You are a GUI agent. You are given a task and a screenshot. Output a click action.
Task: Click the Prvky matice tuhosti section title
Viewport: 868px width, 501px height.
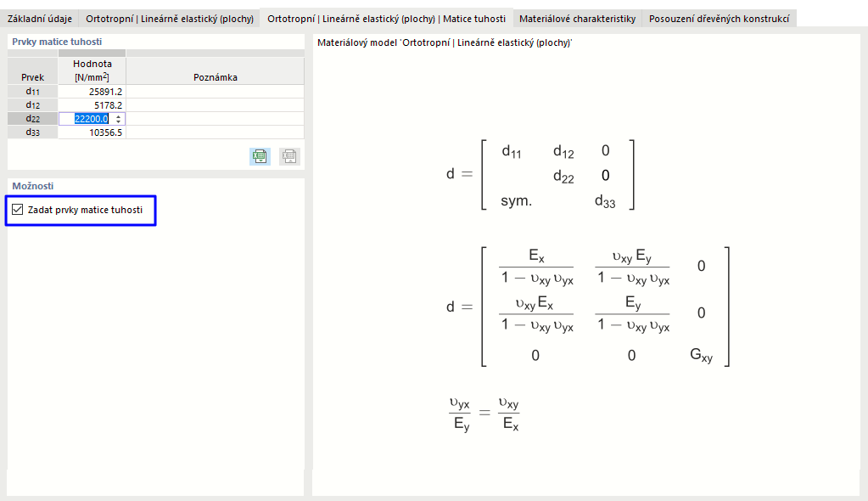pos(57,42)
